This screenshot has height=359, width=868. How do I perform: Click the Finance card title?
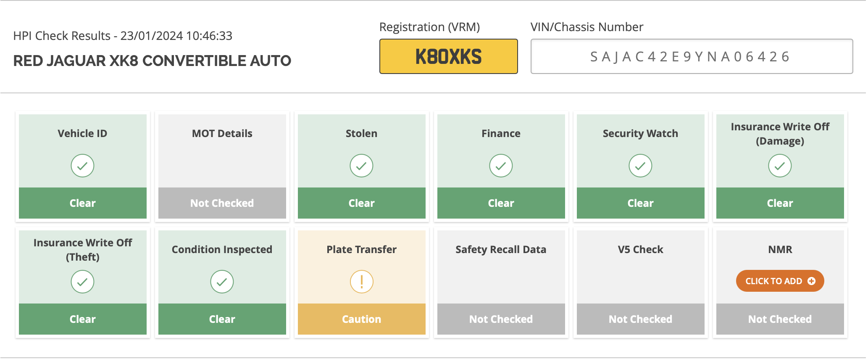coord(501,133)
